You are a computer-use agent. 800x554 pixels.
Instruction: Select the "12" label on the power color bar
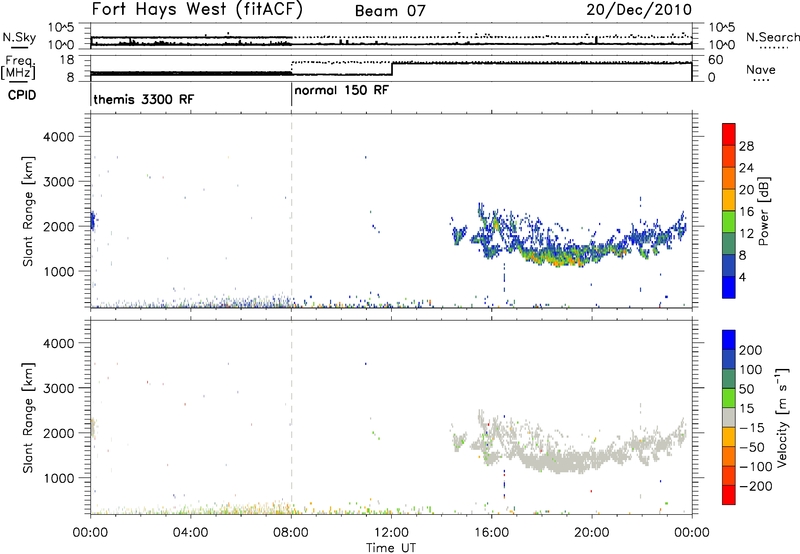(x=746, y=234)
